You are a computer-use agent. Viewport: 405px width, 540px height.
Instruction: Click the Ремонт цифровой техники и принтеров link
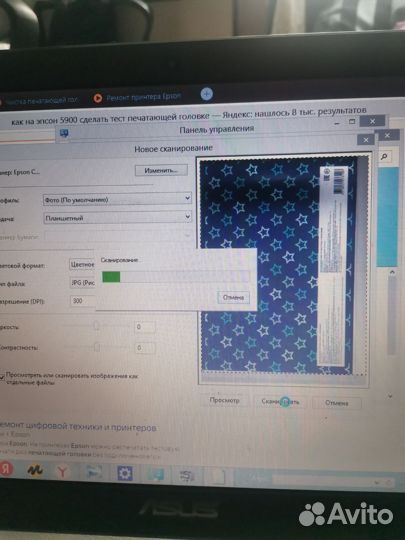(78, 427)
